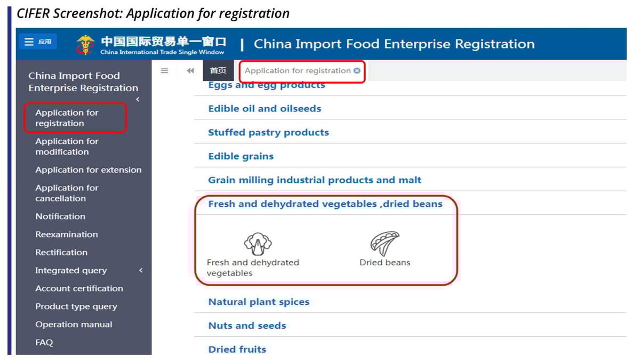The width and height of the screenshot is (640, 364).
Task: Open the blue applications menu button
Action: 38,42
